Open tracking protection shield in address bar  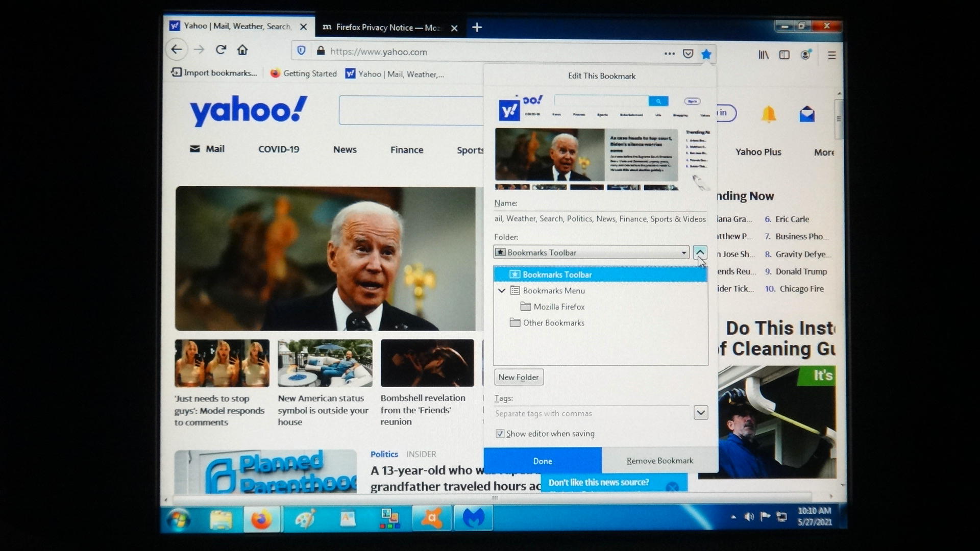click(301, 51)
